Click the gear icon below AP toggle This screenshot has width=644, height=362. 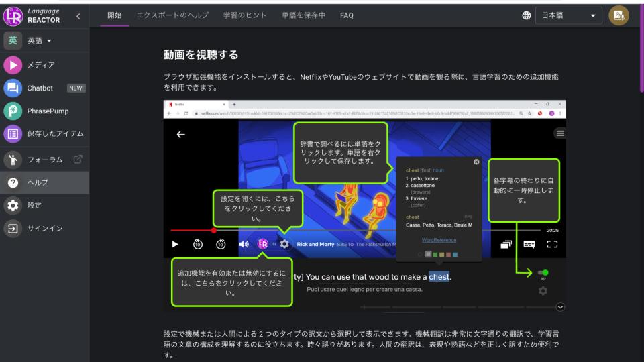[x=543, y=290]
